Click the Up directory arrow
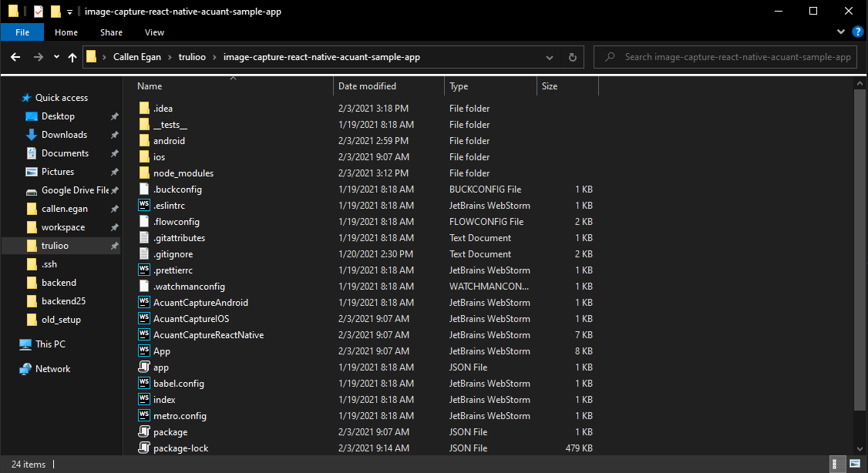Viewport: 868px width, 473px height. click(x=72, y=58)
